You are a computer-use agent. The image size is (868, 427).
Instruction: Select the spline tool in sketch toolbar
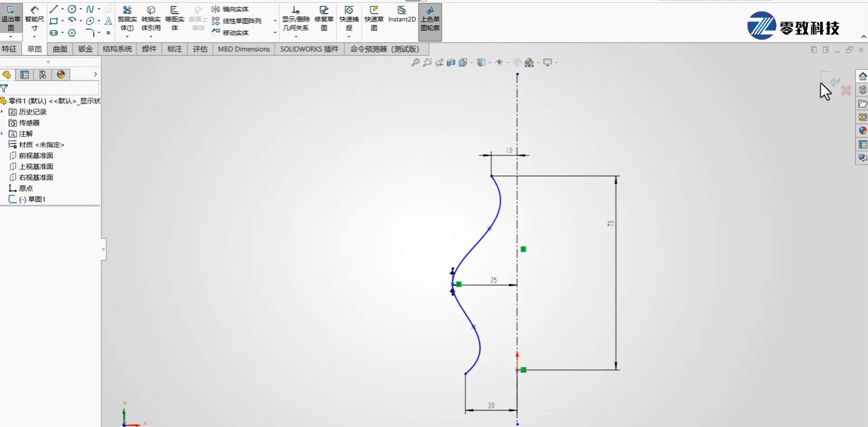point(90,9)
